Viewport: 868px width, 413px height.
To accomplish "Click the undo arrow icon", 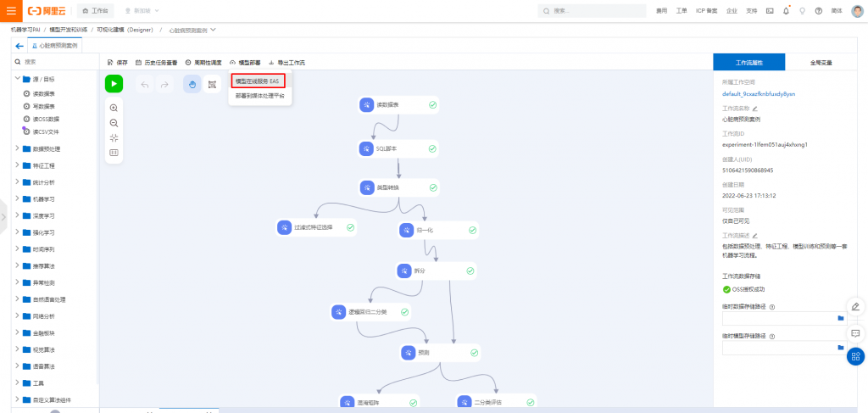I will (145, 84).
